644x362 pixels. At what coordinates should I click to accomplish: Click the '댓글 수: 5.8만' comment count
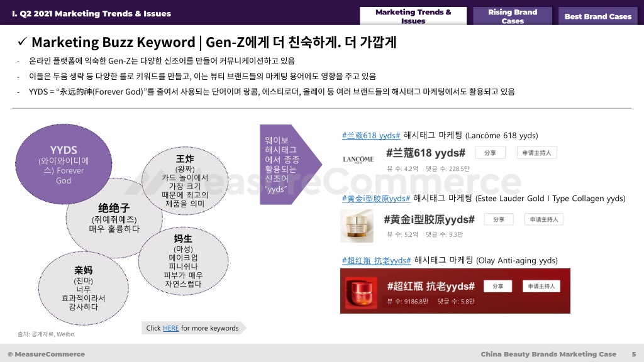point(456,301)
